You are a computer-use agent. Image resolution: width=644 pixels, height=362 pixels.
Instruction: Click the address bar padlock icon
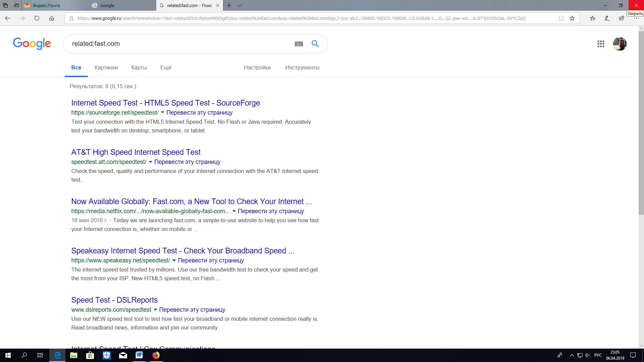(71, 18)
